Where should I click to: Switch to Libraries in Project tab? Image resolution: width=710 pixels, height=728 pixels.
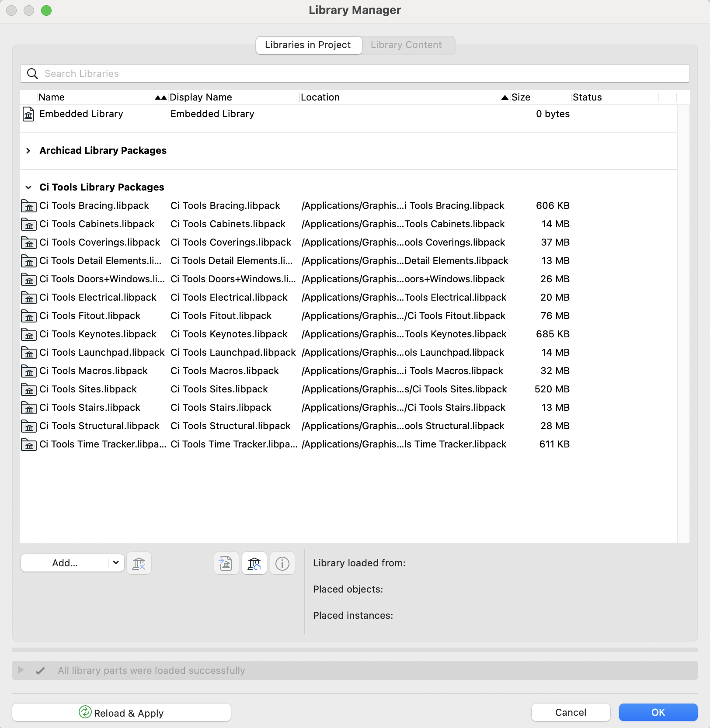[309, 45]
